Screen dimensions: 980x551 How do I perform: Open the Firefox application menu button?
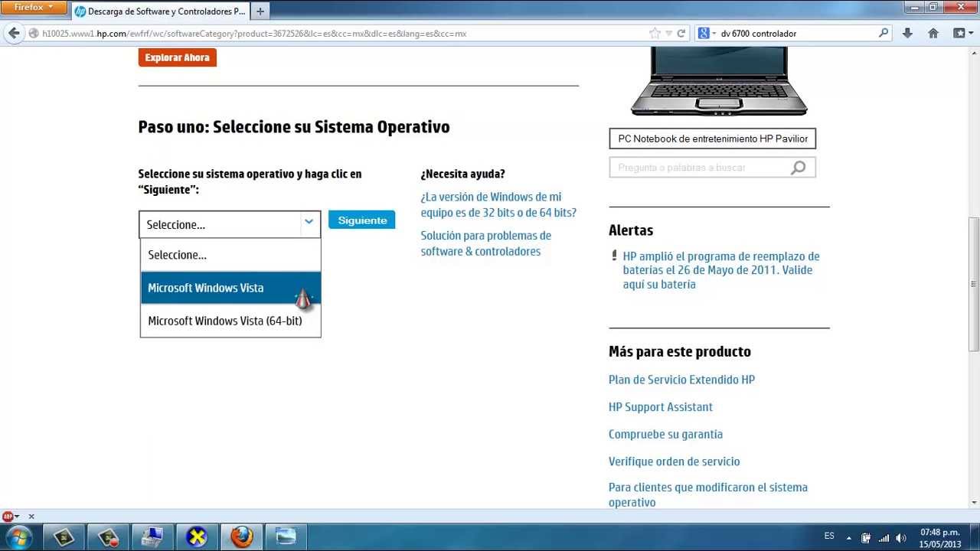pyautogui.click(x=34, y=8)
